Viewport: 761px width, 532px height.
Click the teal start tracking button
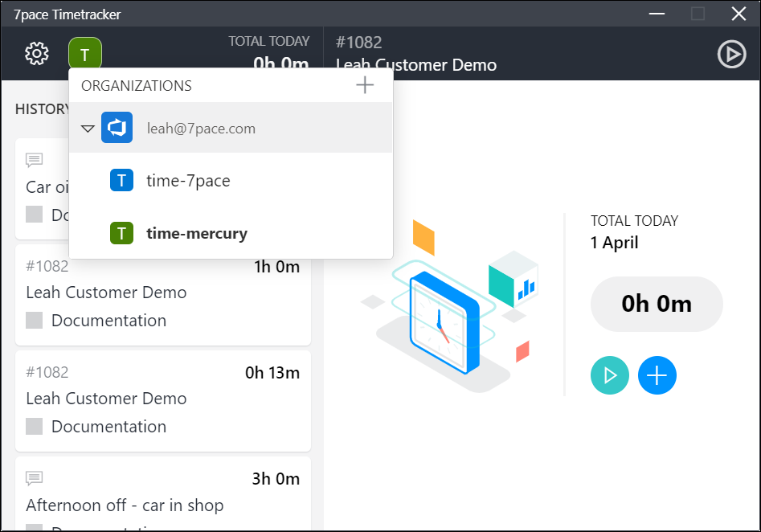pos(610,375)
